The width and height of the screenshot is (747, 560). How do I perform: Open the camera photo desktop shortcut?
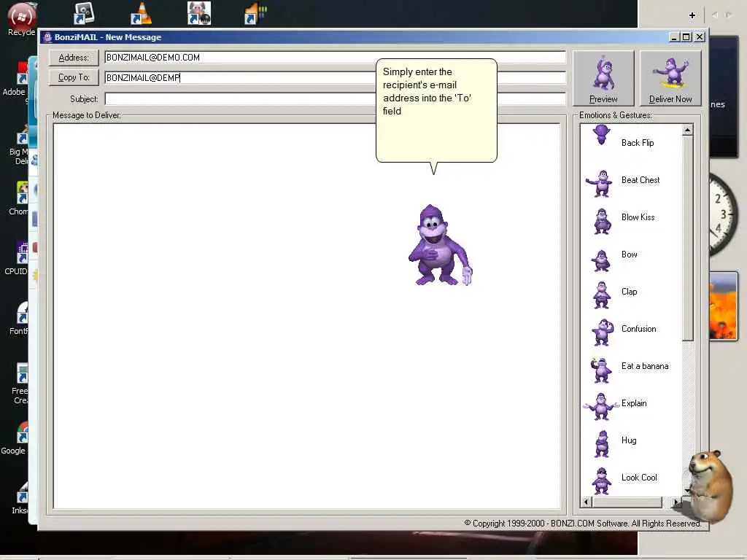(x=85, y=13)
